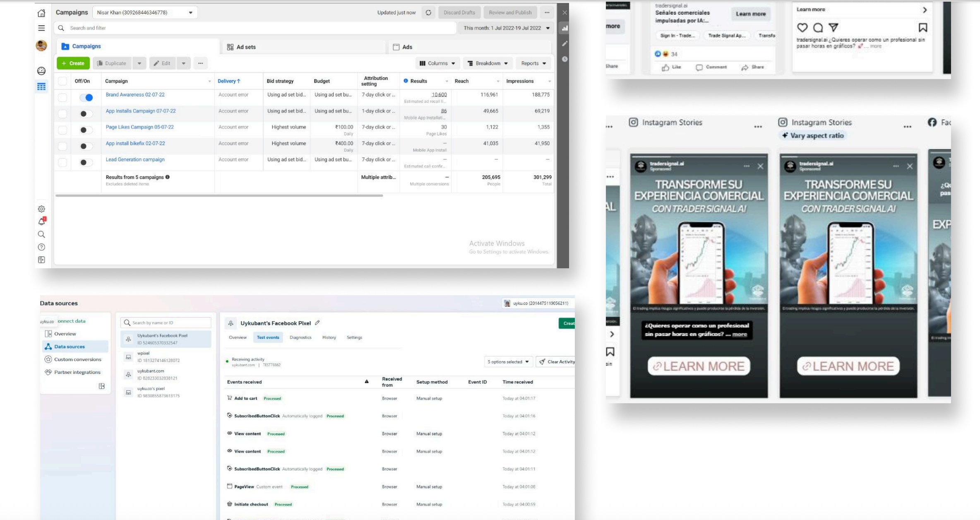Like the Instagram post with heart icon
Image resolution: width=980 pixels, height=520 pixels.
[x=802, y=28]
